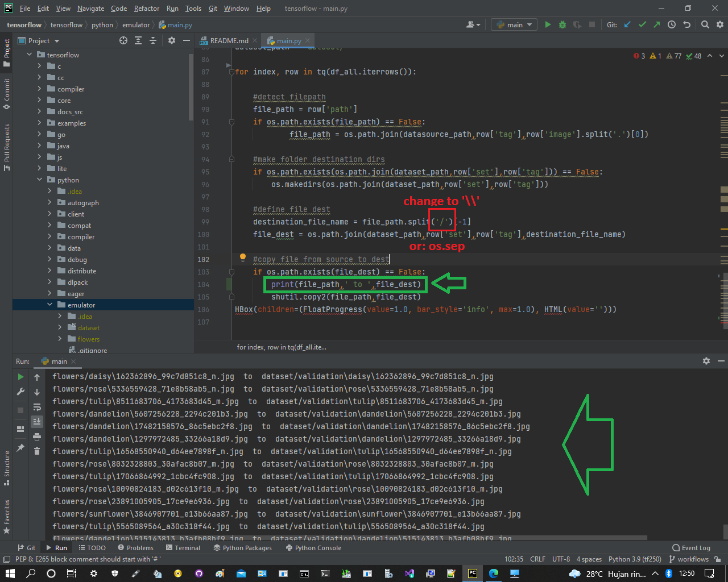The height and width of the screenshot is (582, 728).
Task: Start debugging with the green bug icon
Action: click(562, 24)
